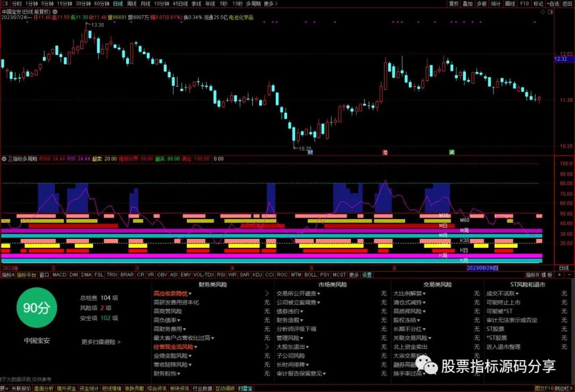Apply the BOLL indicator
Image resolution: width=575 pixels, height=392 pixels.
(310, 275)
